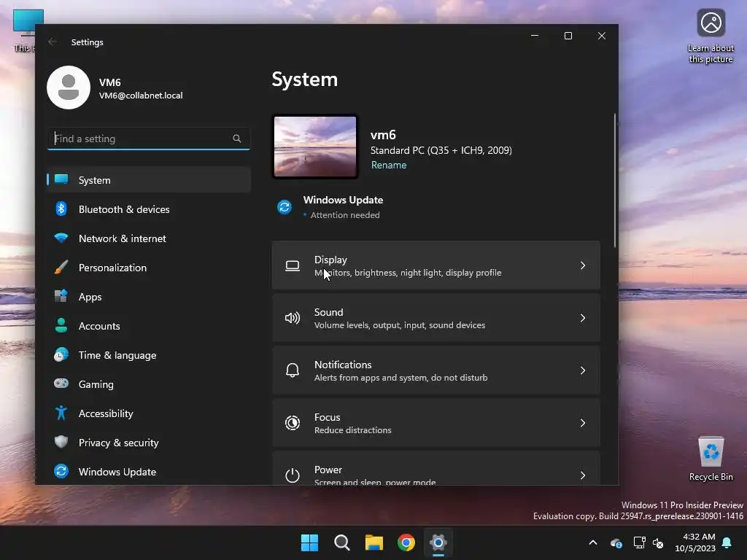Open the notification bell in tray
The image size is (747, 560).
pyautogui.click(x=727, y=542)
